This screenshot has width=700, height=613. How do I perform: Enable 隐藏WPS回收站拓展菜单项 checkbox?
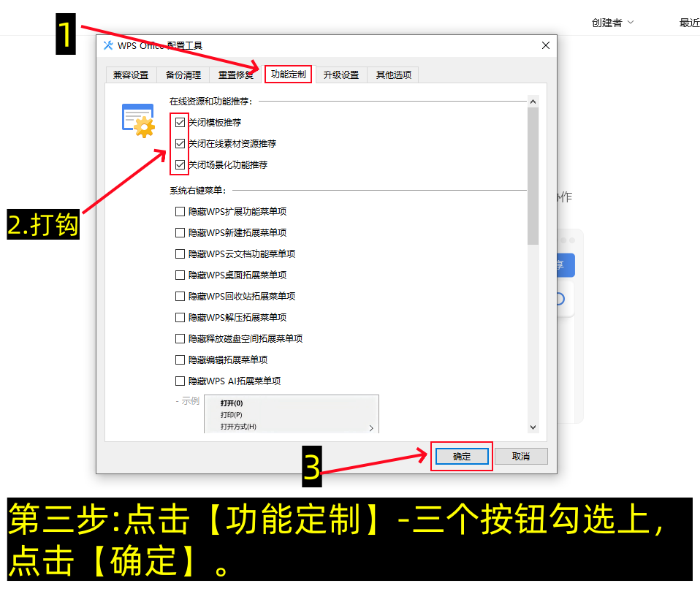(179, 296)
